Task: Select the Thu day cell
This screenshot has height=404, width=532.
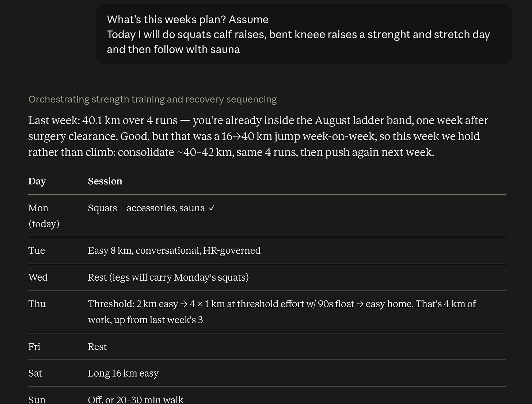Action: coord(37,304)
